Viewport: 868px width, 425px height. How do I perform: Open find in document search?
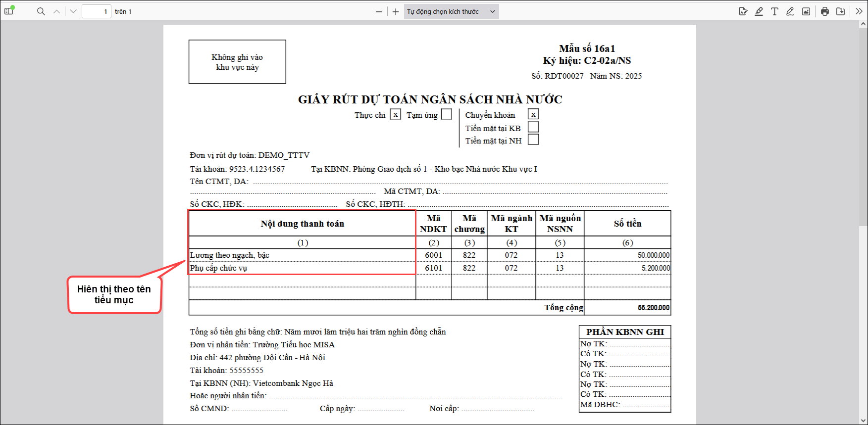coord(41,11)
